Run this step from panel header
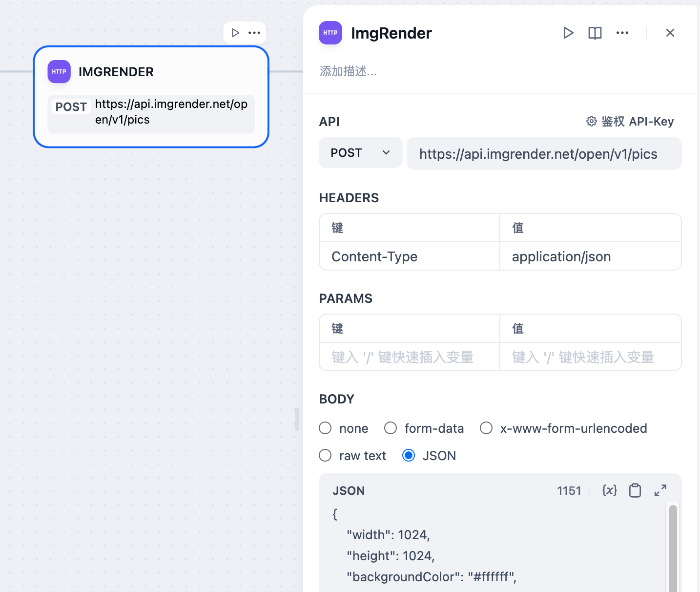The height and width of the screenshot is (592, 700). point(568,33)
